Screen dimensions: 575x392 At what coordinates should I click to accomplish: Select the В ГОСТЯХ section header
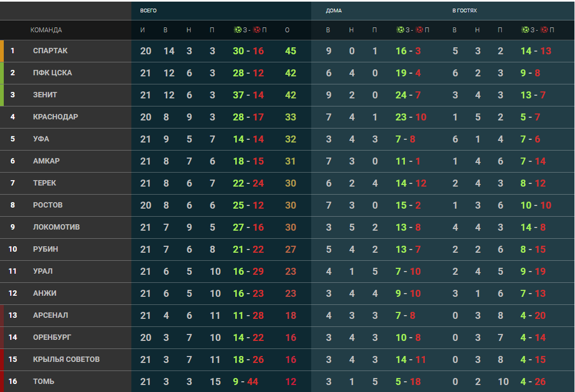point(464,11)
